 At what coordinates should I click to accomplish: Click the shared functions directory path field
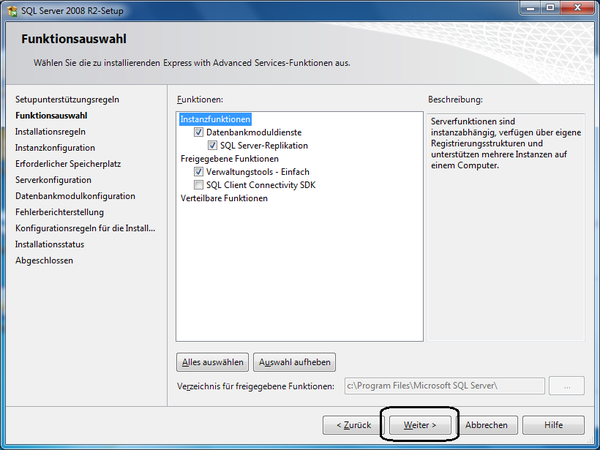tap(444, 386)
